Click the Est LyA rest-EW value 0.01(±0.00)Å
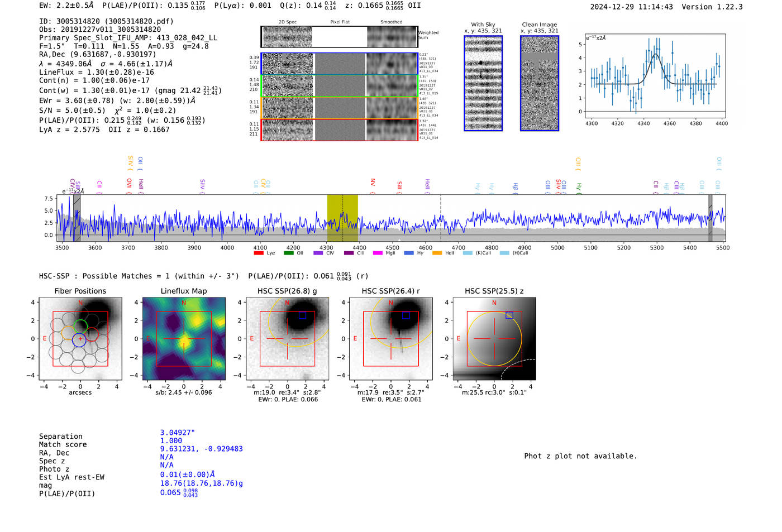The width and height of the screenshot is (782, 532). pyautogui.click(x=188, y=475)
